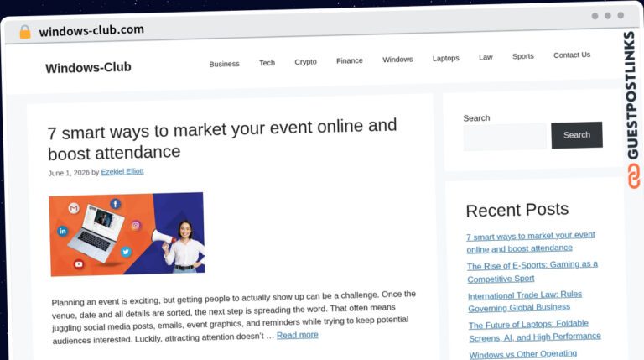The width and height of the screenshot is (644, 360).
Task: Open the Finance category
Action: pos(350,60)
